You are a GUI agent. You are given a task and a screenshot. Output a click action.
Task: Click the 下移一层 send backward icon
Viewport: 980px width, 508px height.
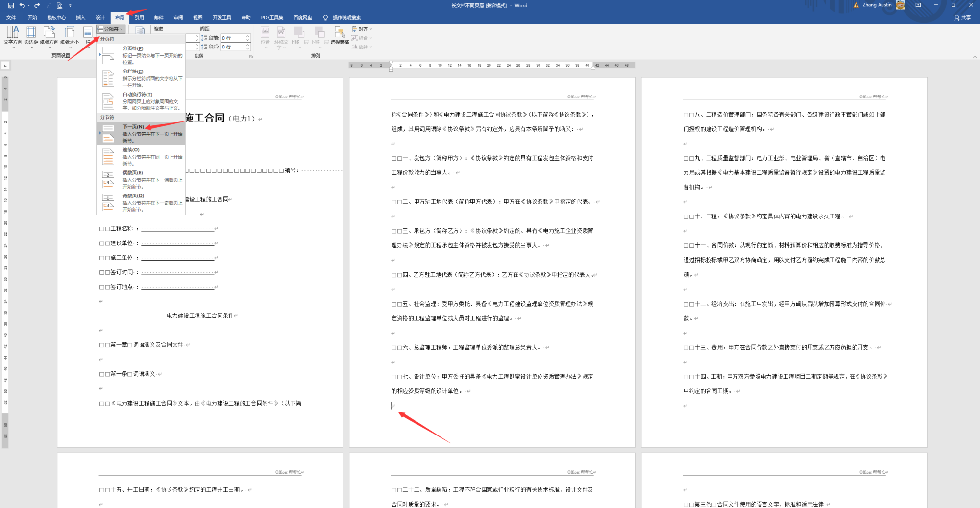pos(319,38)
